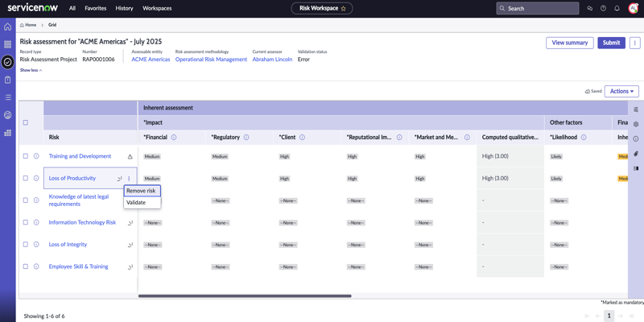Open the notifications bell
The width and height of the screenshot is (644, 322).
tap(617, 8)
